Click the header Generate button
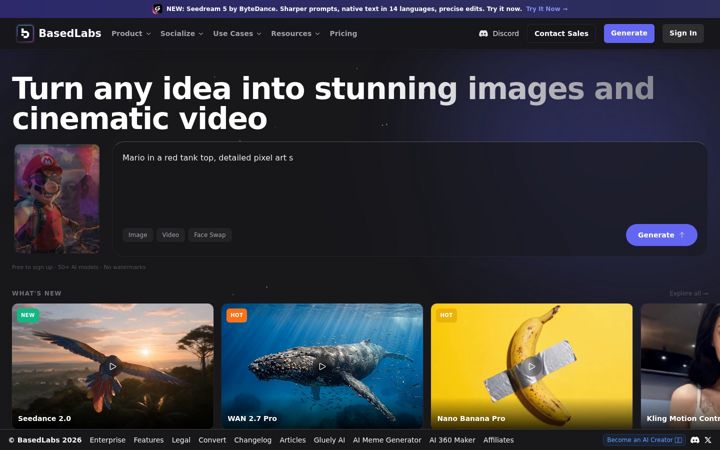The image size is (720, 450). pos(629,34)
